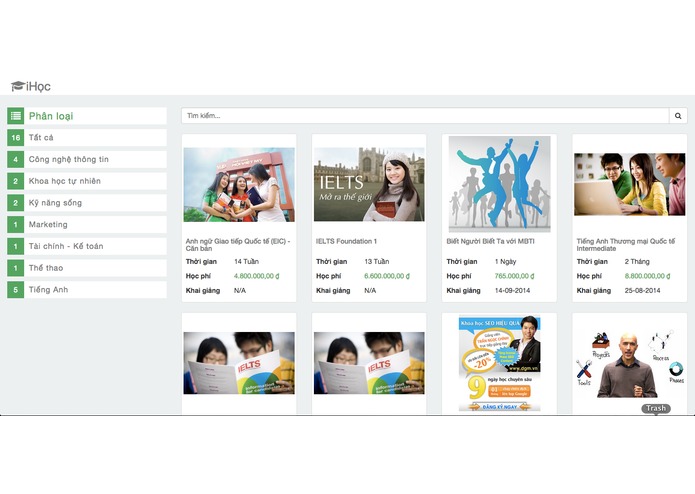Click the Phân loại list icon
This screenshot has height=494, width=695.
pyautogui.click(x=16, y=116)
